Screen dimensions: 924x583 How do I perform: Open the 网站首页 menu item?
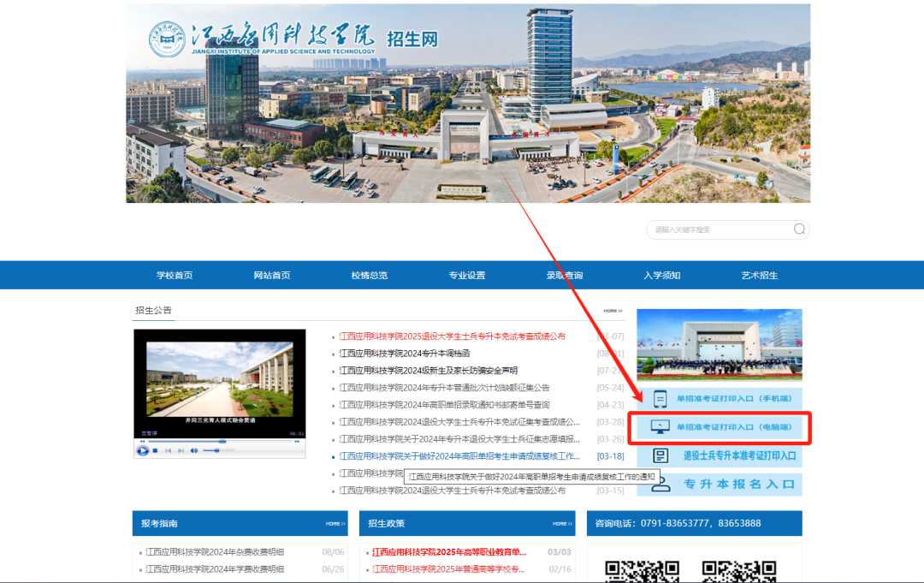click(272, 276)
